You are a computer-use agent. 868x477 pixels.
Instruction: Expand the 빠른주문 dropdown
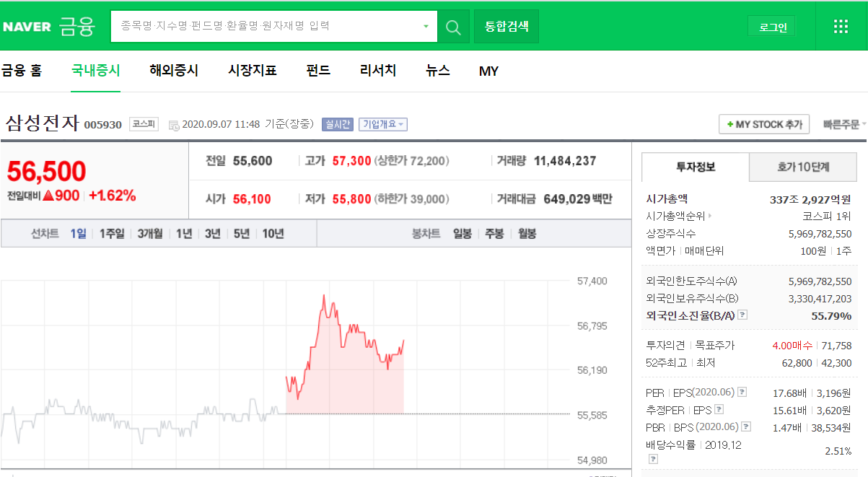click(845, 124)
